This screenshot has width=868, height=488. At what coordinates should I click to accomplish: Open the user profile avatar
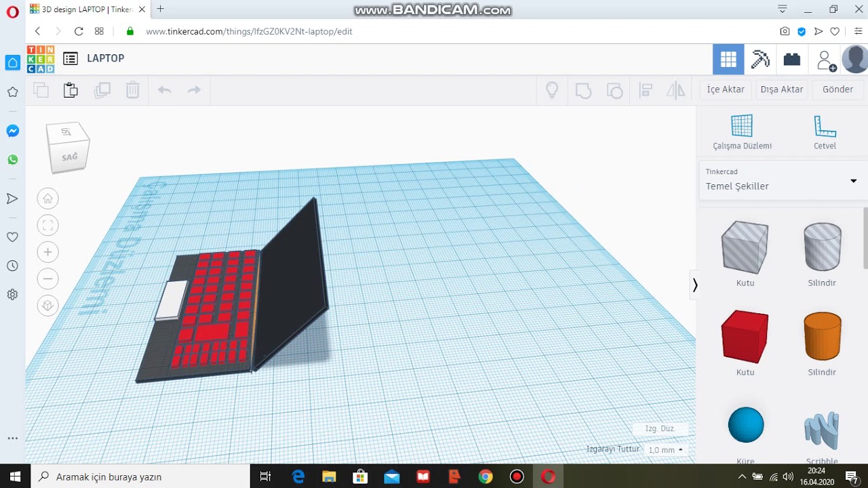(854, 59)
